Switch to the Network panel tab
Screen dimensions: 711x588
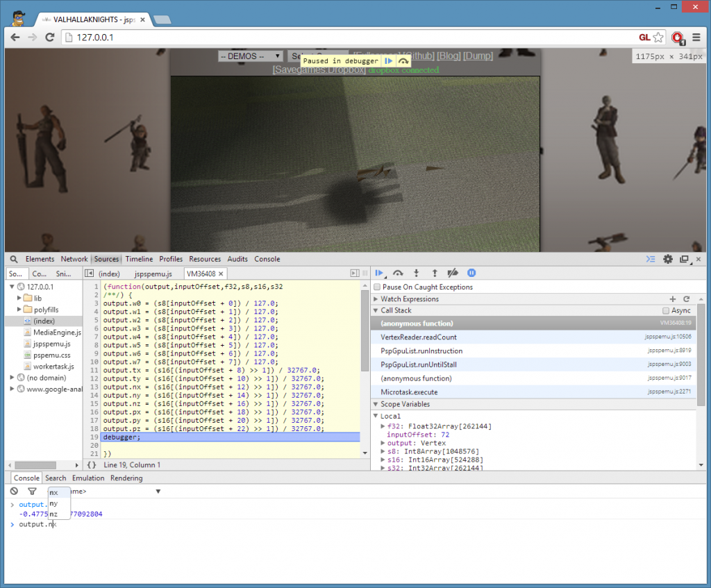[74, 259]
